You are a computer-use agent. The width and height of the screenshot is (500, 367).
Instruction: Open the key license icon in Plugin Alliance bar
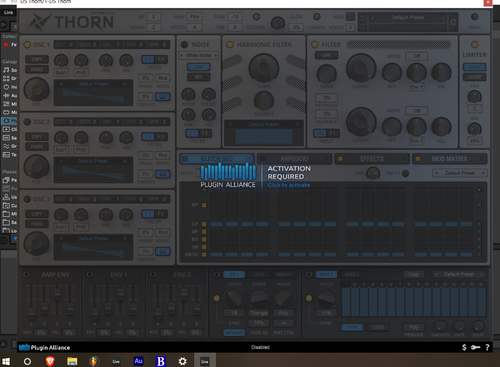(475, 347)
